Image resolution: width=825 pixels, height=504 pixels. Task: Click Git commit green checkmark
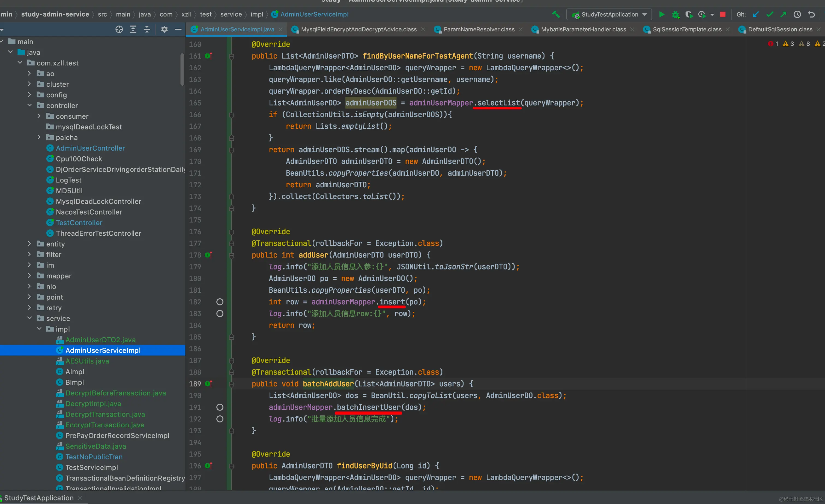[x=770, y=14]
